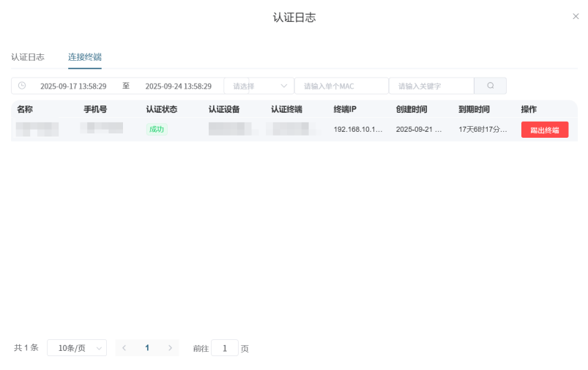The height and width of the screenshot is (370, 588).
Task: Close the 认证日志 dialog
Action: (576, 16)
